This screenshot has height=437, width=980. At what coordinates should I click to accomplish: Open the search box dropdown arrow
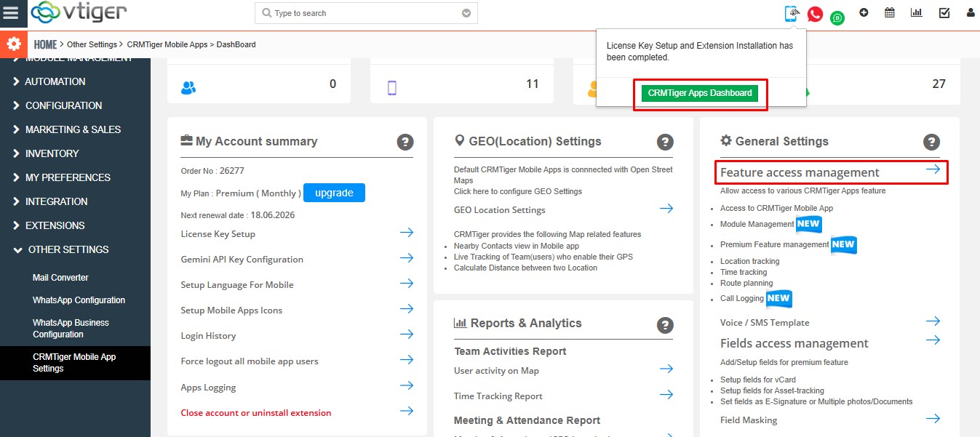(x=466, y=13)
